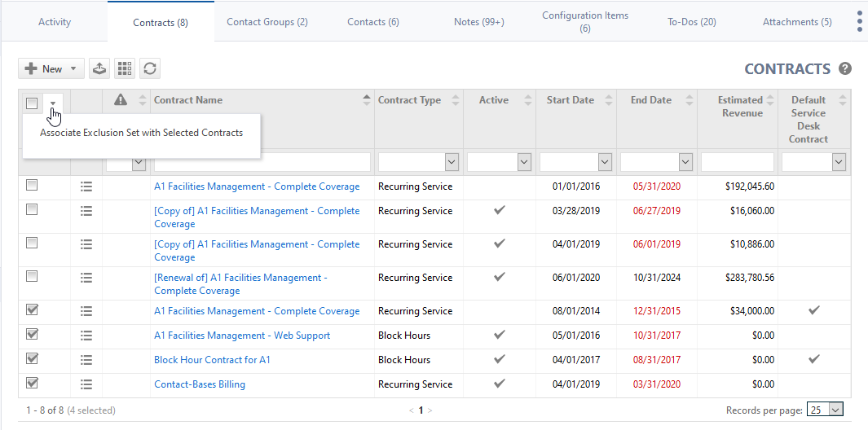Check the Renewal of A1 Facilities row checkbox

[x=32, y=276]
